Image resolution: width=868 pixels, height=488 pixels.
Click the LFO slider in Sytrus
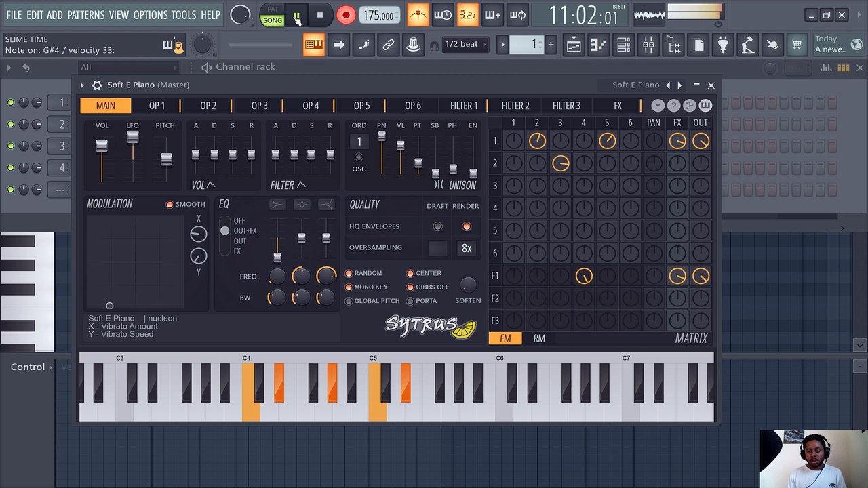click(x=133, y=136)
